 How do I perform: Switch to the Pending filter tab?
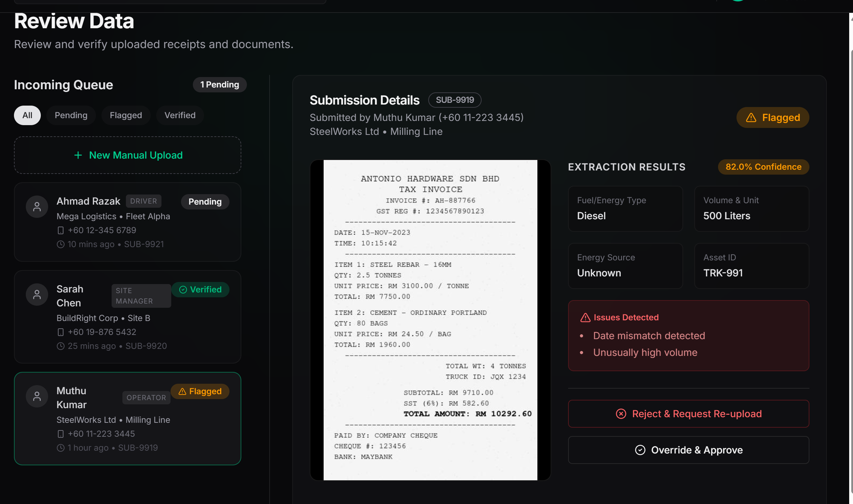point(71,115)
